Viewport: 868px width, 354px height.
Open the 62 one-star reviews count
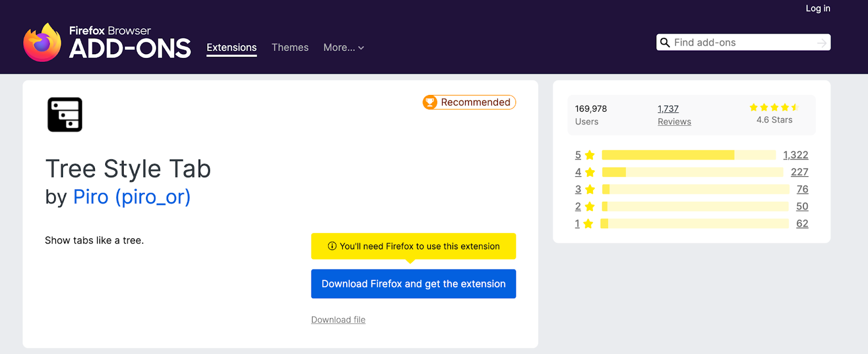[x=802, y=224]
